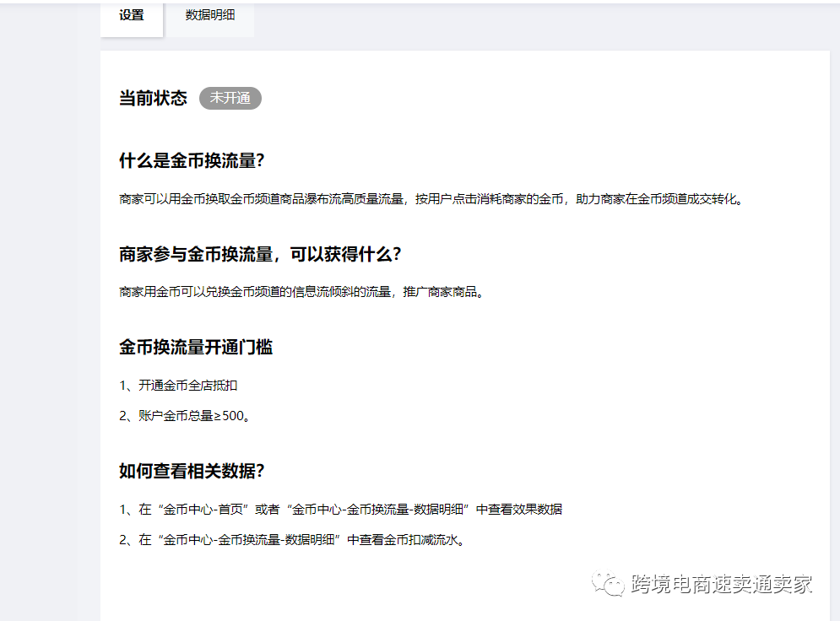Click the 未开通 status badge
Screen dimensions: 840x621
230,98
